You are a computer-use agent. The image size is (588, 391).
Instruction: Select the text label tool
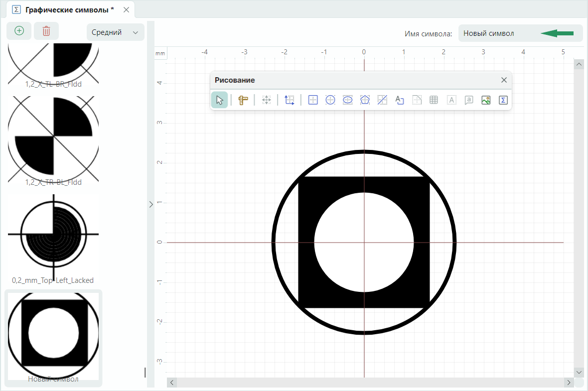click(399, 100)
